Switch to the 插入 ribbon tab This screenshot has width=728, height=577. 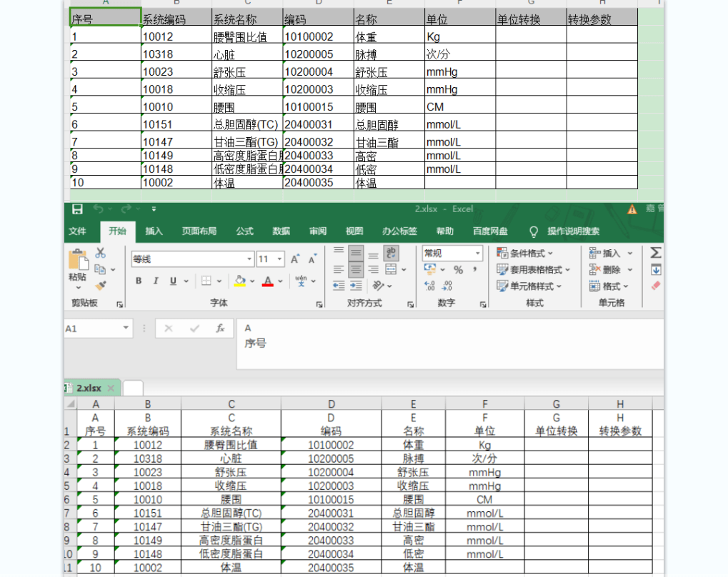click(x=154, y=231)
